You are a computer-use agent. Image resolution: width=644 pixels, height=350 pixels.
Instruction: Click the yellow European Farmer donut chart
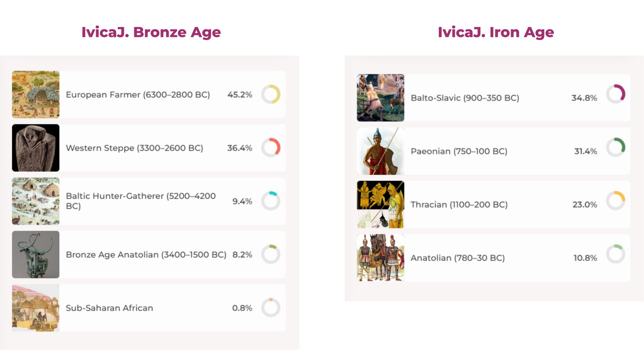tap(271, 95)
